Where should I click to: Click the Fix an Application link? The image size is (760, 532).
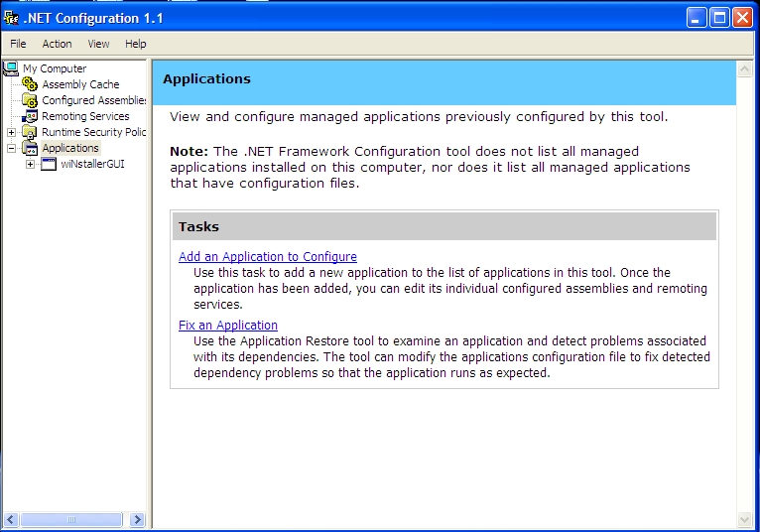point(228,325)
